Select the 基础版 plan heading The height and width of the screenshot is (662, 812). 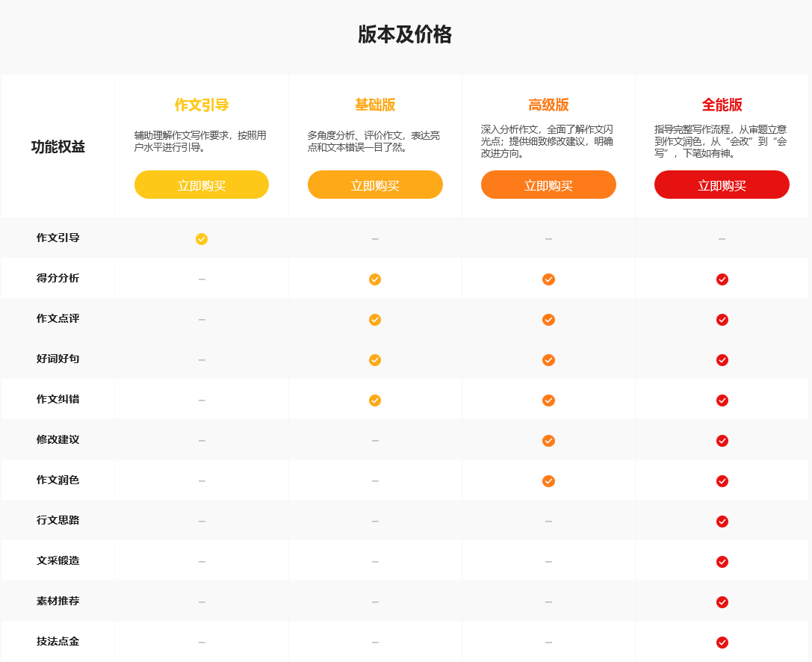click(375, 105)
